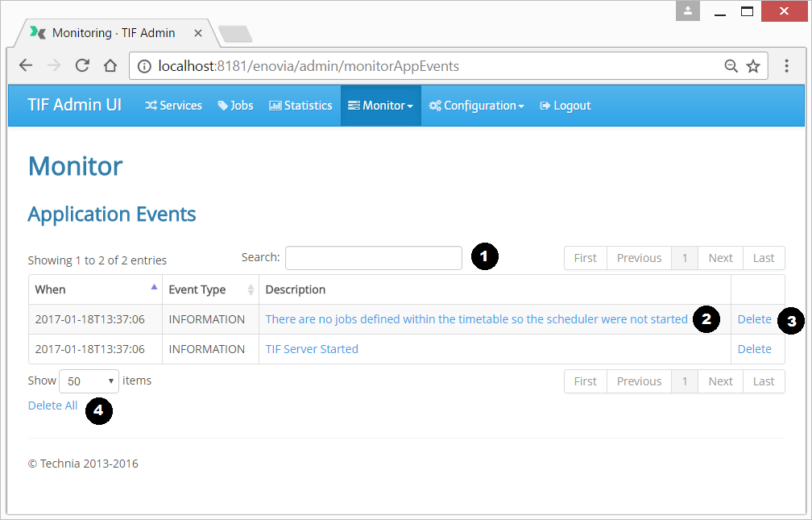Open the Services page in navbar
The height and width of the screenshot is (520, 812).
[x=173, y=106]
